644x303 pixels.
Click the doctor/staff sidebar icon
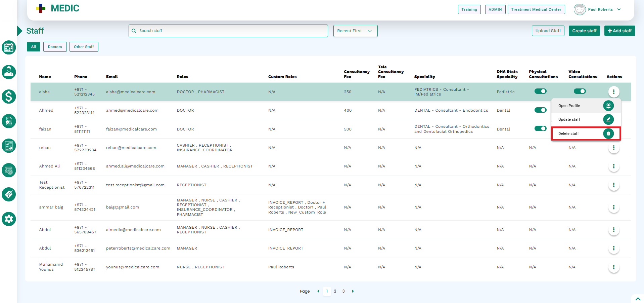click(x=9, y=72)
